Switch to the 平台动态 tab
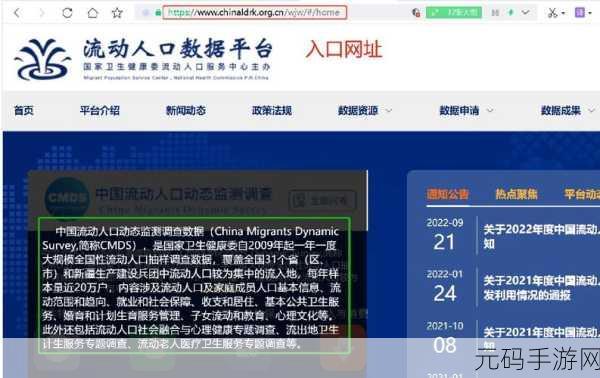Image resolution: width=600 pixels, height=378 pixels. 582,194
